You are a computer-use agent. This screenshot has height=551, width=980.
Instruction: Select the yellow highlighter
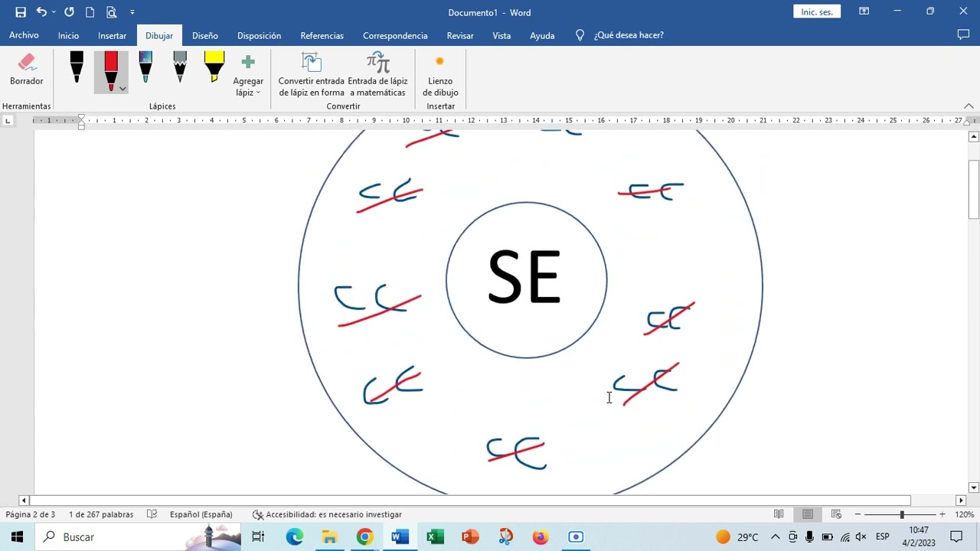214,67
